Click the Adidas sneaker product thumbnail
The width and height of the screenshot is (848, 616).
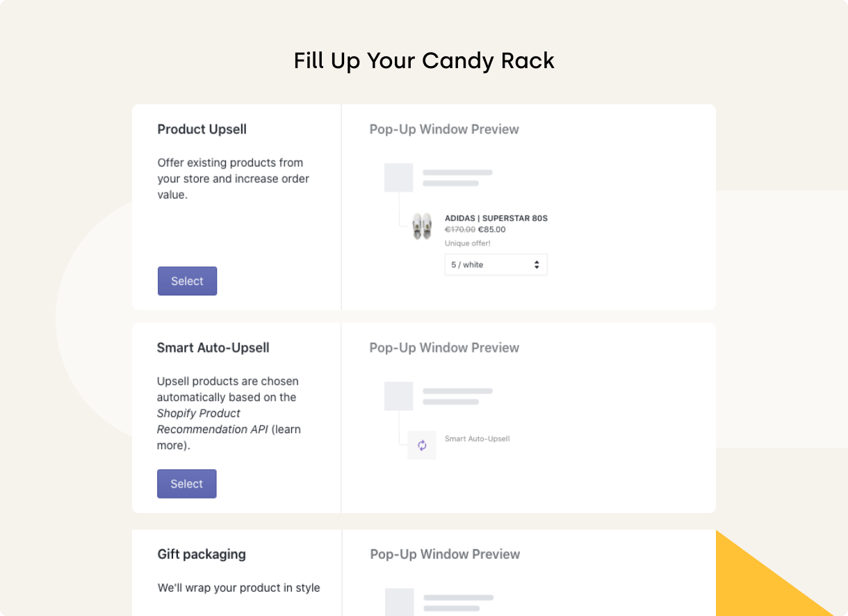[422, 227]
